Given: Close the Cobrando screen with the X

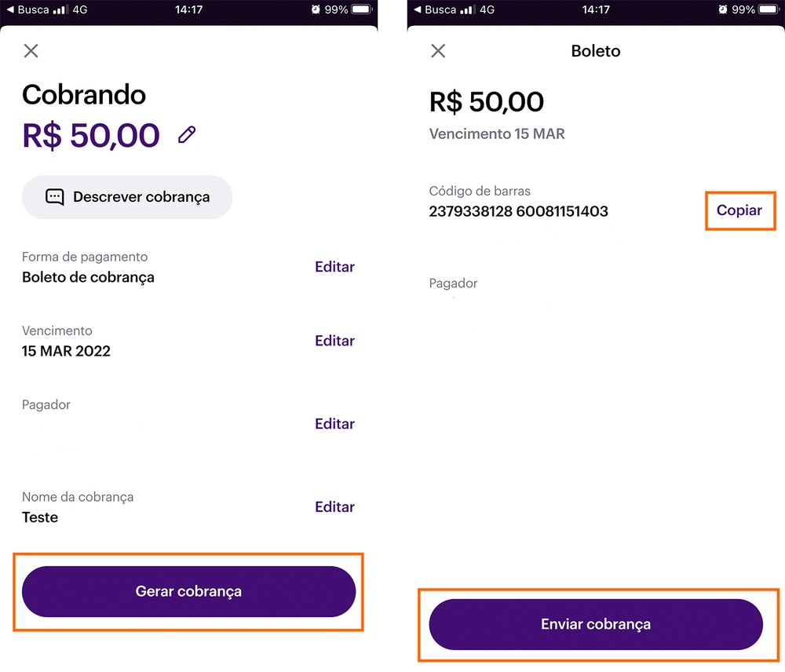Looking at the screenshot, I should 31,51.
